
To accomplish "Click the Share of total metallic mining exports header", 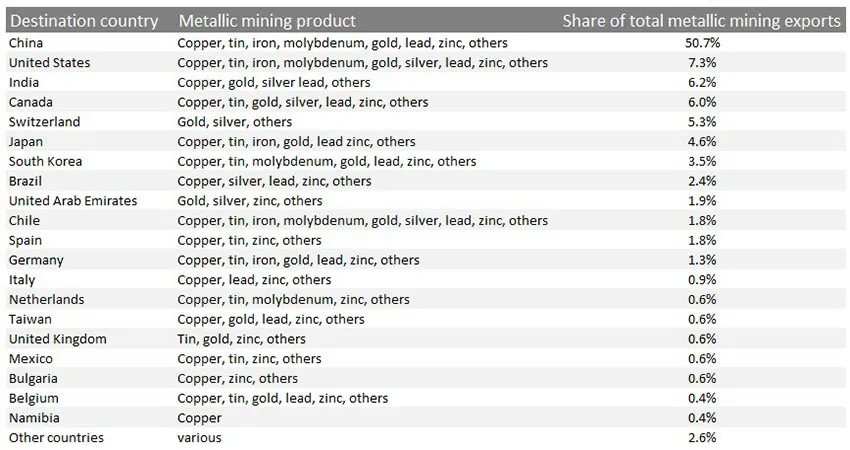I will click(701, 21).
